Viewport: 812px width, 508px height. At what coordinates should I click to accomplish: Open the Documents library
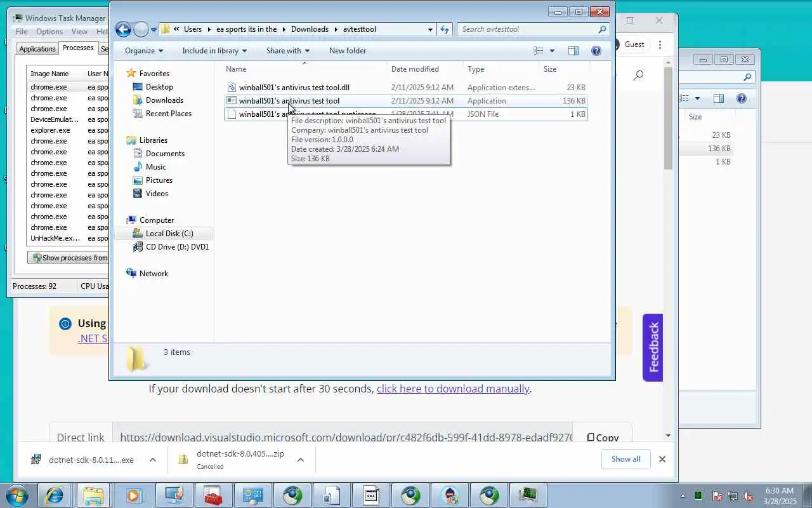coord(165,154)
